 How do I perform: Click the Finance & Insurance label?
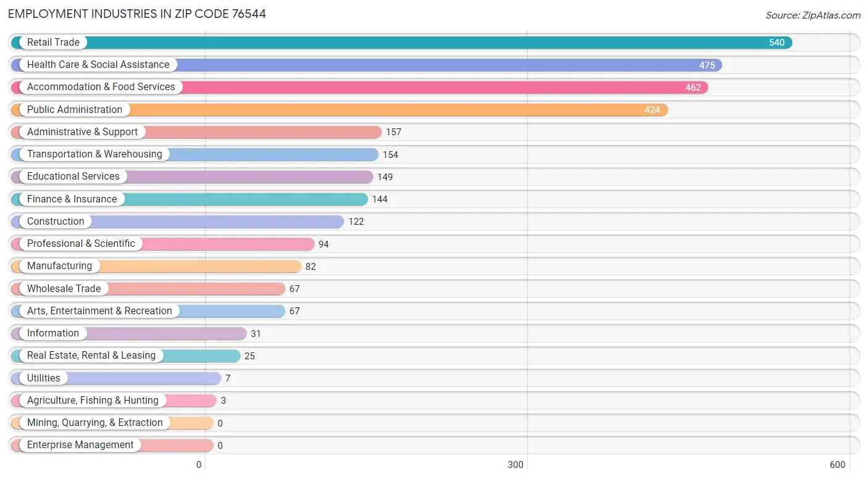[x=72, y=199]
